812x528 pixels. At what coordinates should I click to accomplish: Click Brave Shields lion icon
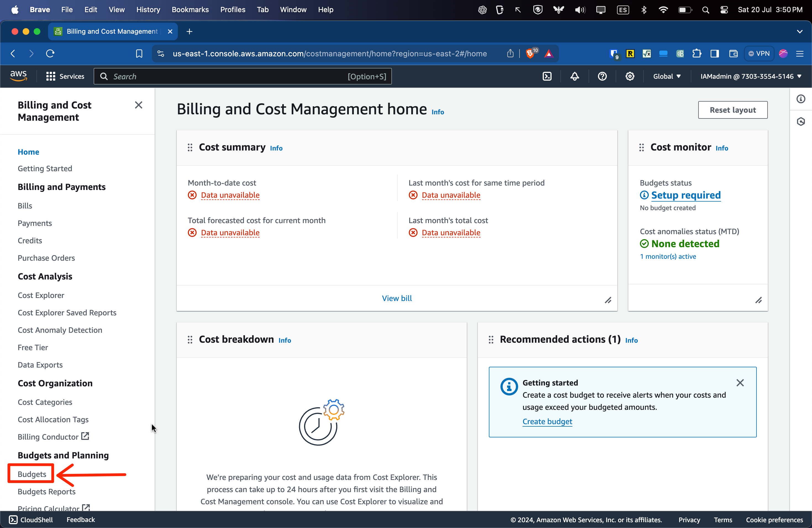pos(530,54)
